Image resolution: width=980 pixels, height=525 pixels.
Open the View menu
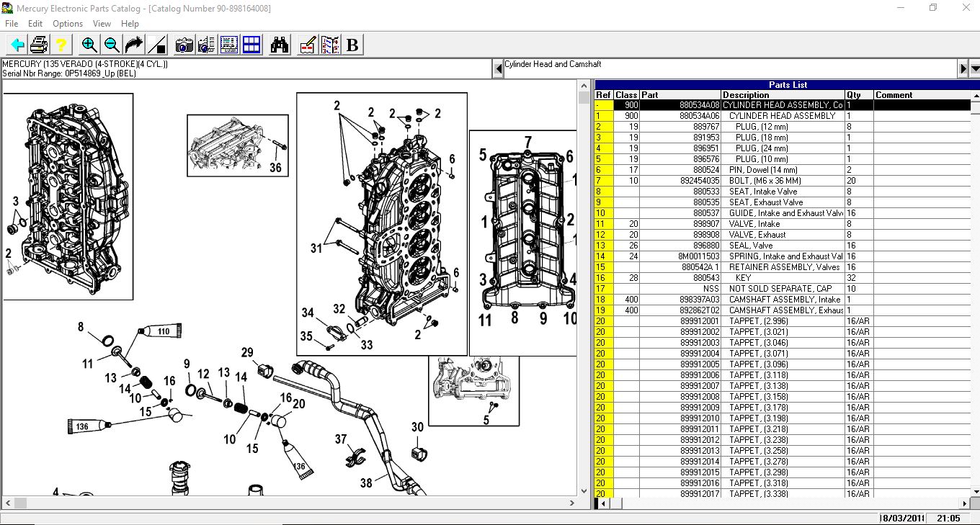[x=102, y=24]
